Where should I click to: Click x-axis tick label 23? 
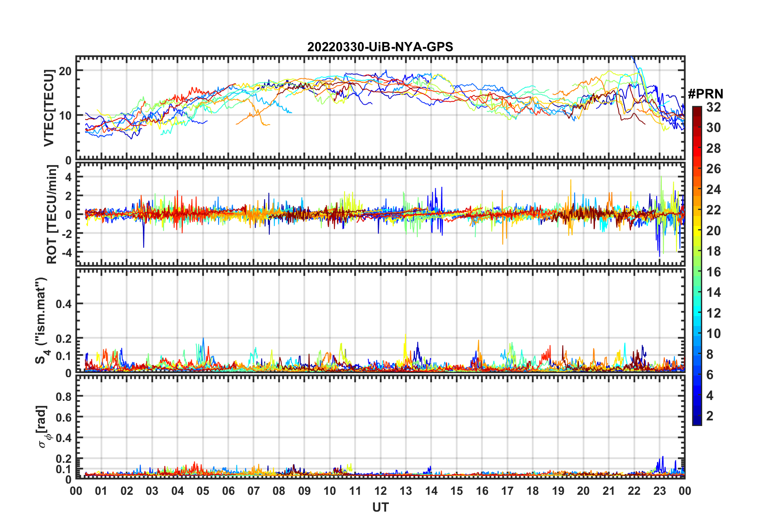[x=659, y=491]
